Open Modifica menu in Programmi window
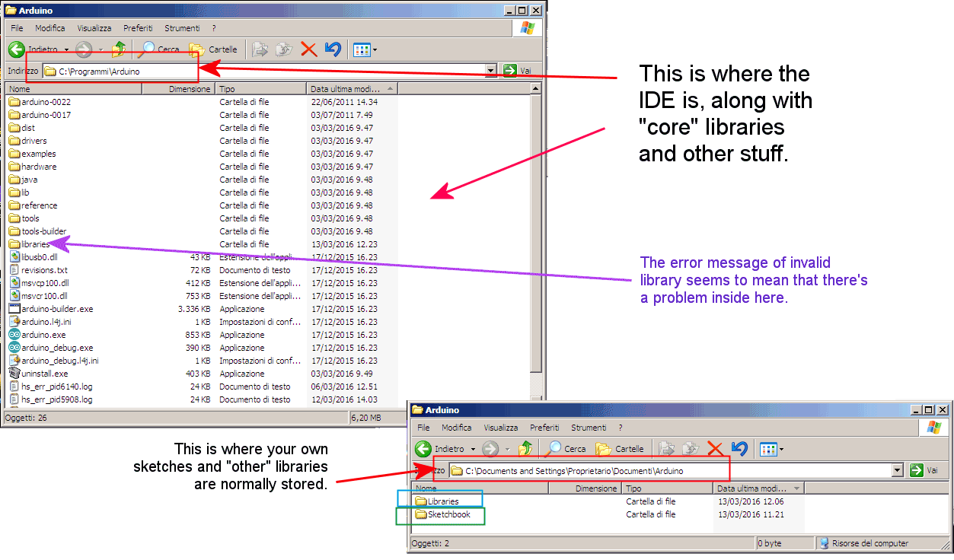 tap(49, 28)
